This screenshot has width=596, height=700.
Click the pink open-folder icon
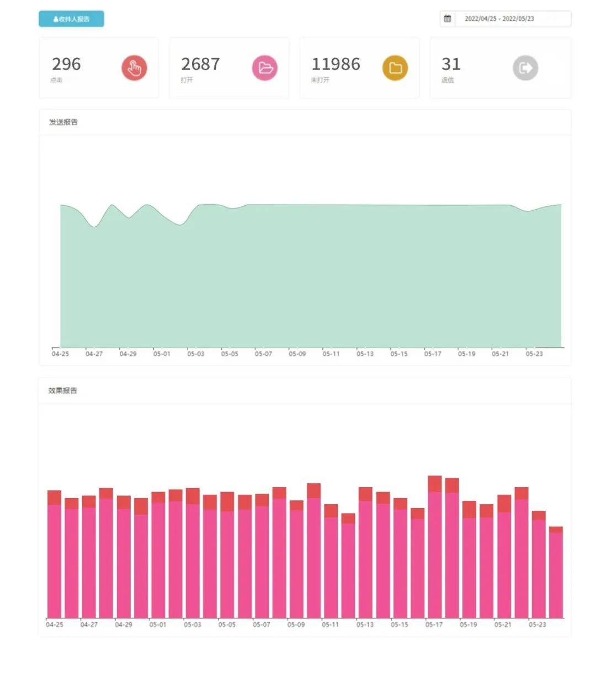(x=265, y=68)
